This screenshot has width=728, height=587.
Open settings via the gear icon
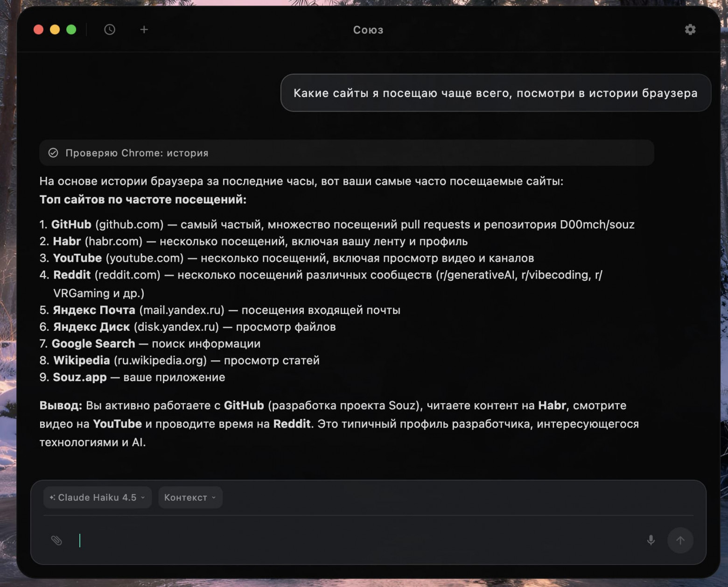coord(690,29)
